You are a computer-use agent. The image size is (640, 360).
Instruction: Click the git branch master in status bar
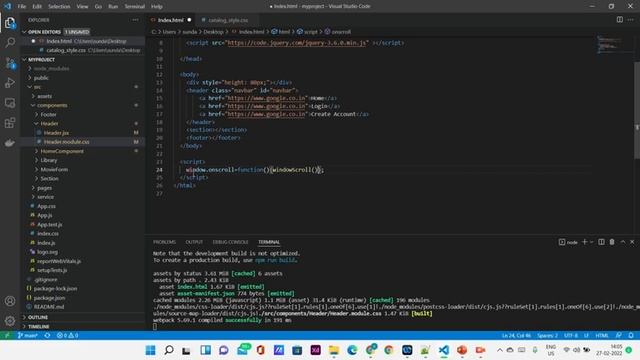27,336
